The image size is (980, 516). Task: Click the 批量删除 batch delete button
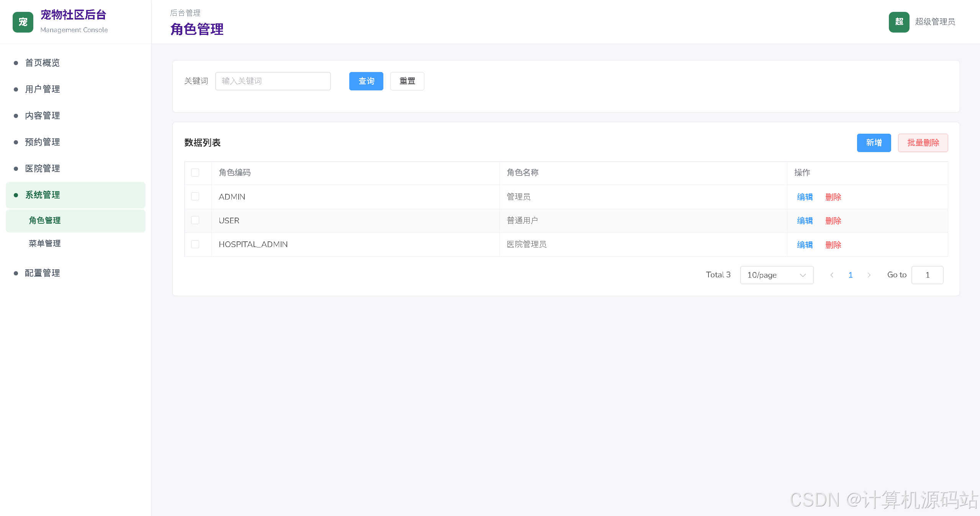tap(923, 143)
